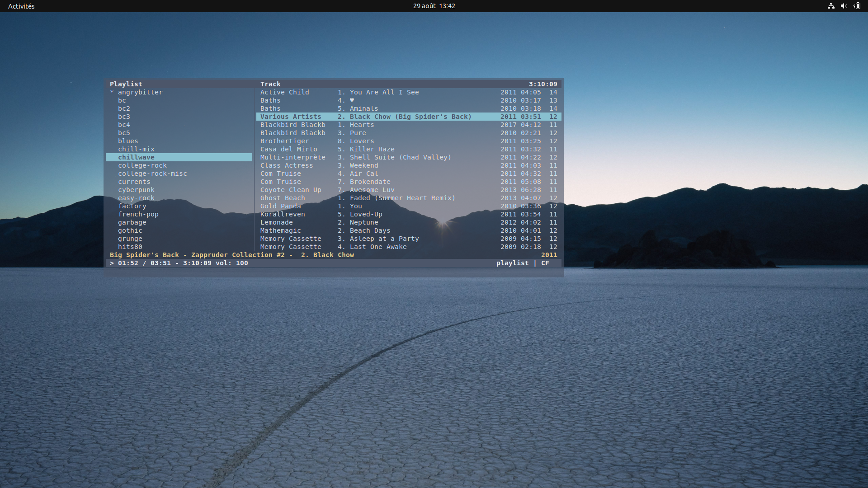This screenshot has height=488, width=868.
Task: Select Memory Cassette track Last One Awake
Action: click(378, 247)
